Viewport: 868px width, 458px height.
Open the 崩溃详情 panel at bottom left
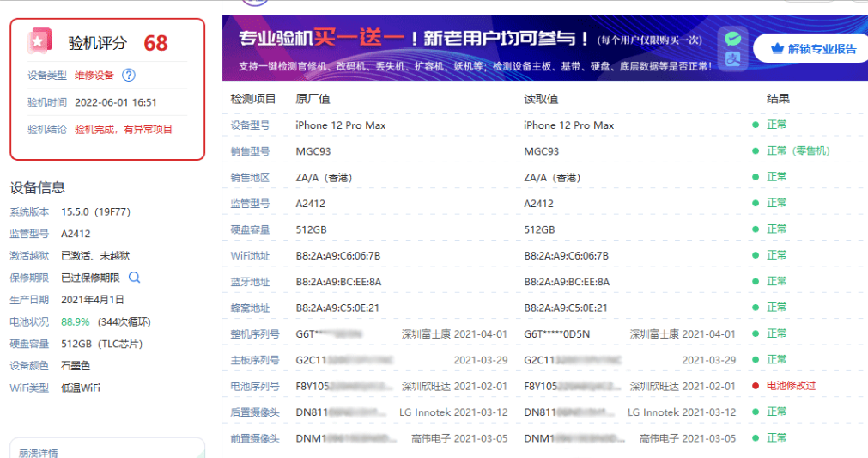pyautogui.click(x=106, y=449)
